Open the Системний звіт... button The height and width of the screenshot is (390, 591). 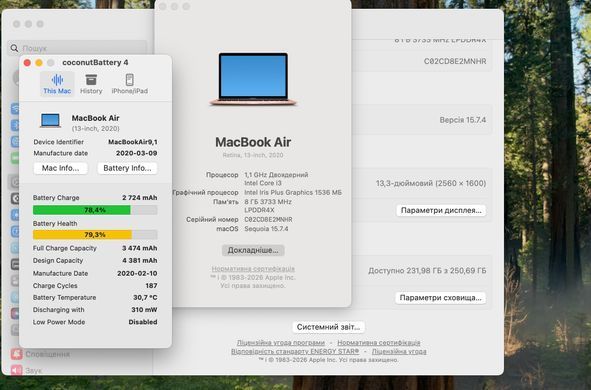click(x=328, y=327)
